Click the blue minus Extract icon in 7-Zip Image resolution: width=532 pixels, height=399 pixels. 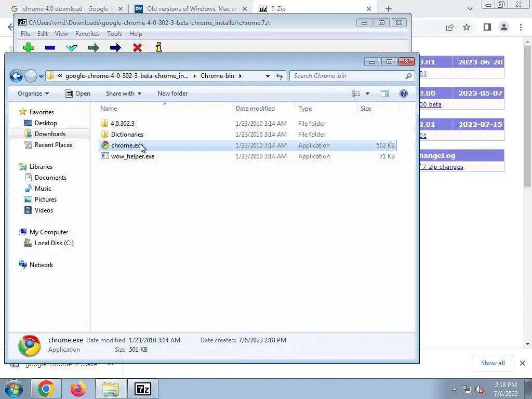point(50,48)
